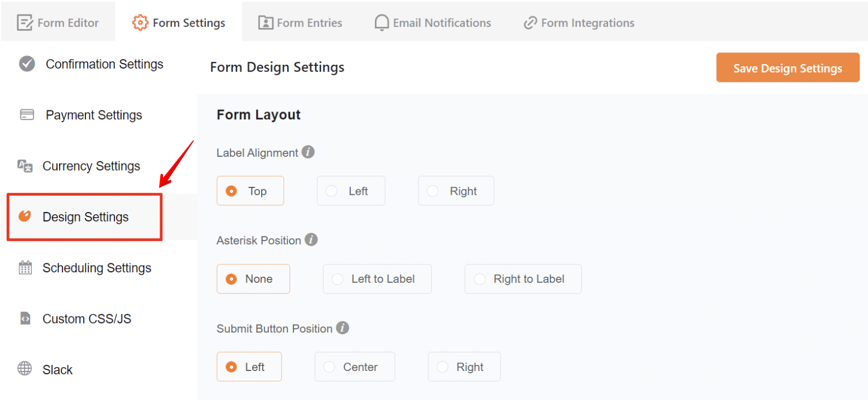The height and width of the screenshot is (400, 868).
Task: Open the Email Notifications tab
Action: (x=433, y=23)
